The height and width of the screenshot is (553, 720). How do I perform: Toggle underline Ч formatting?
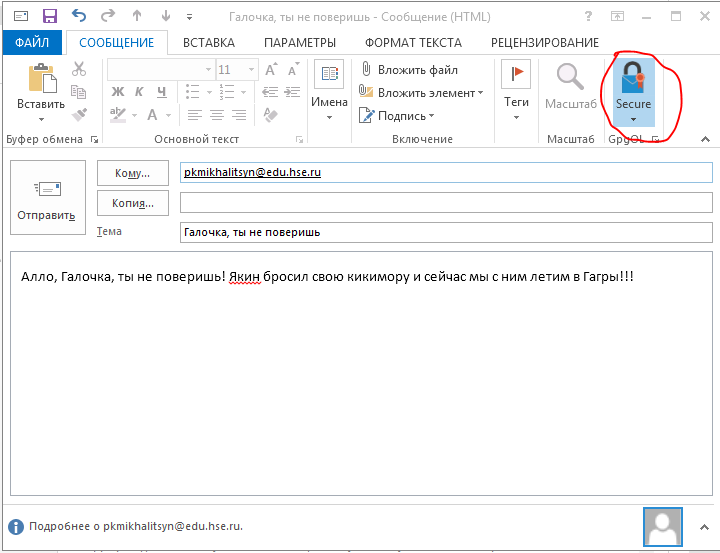click(162, 92)
